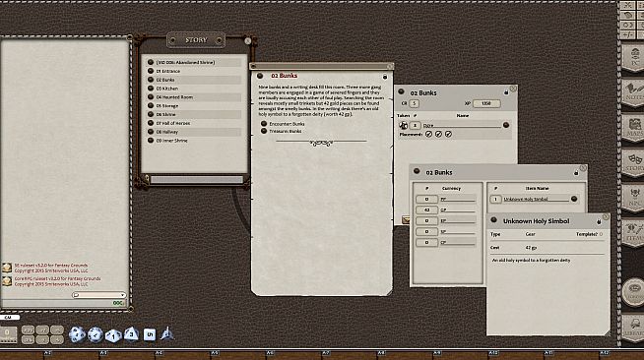644x360 pixels.
Task: Click the Ogre token in encounter window
Action: click(x=404, y=126)
